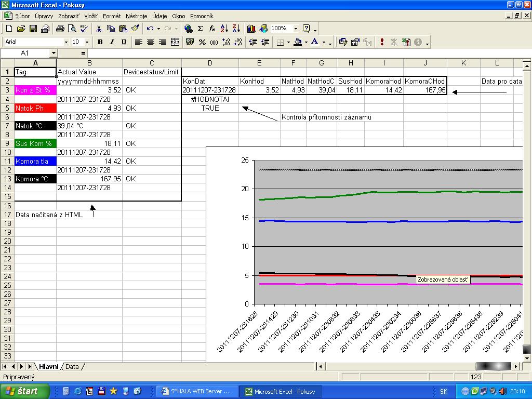Screen dimensions: 532x399
Task: Sort ascending A to Z
Action: click(x=224, y=29)
